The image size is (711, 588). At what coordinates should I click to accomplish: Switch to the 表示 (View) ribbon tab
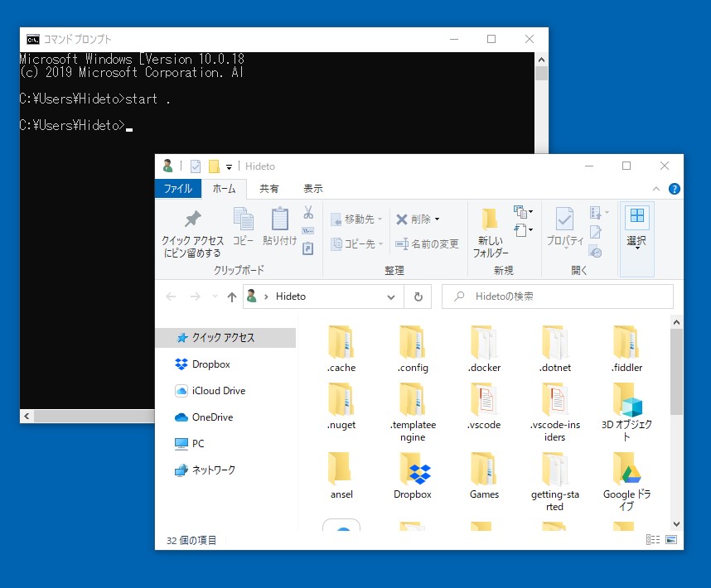(312, 188)
